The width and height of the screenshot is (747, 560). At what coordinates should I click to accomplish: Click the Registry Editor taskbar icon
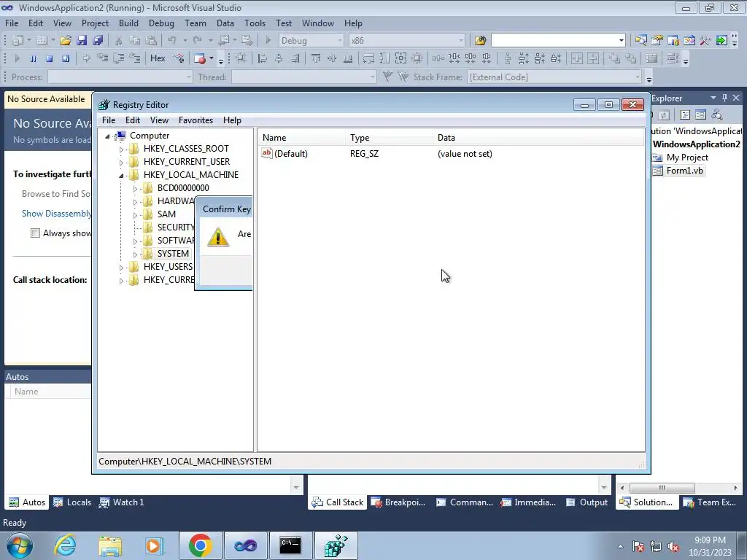coord(336,545)
